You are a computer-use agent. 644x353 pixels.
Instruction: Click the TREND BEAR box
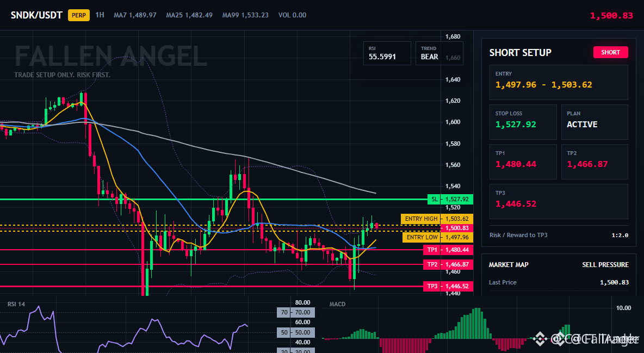click(x=439, y=53)
